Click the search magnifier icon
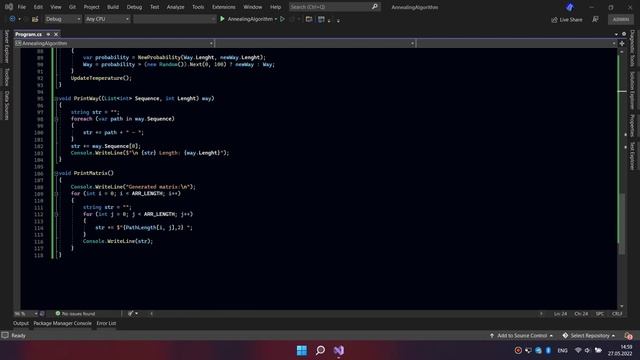 375,7
